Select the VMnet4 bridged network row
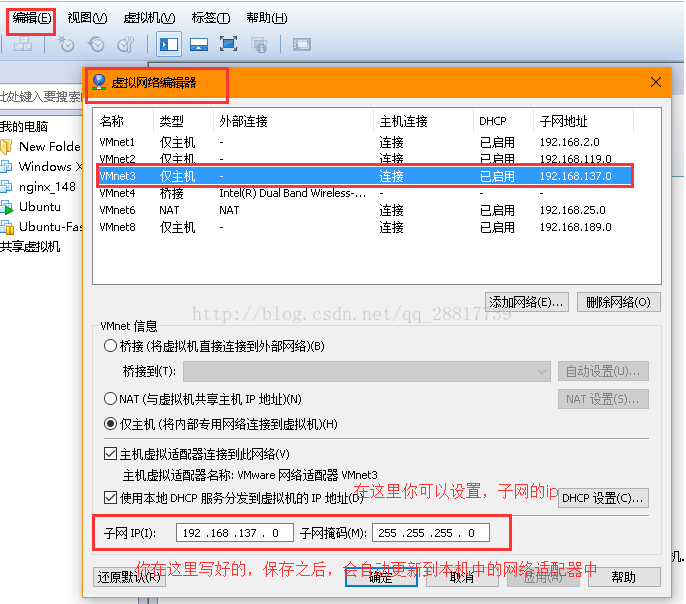The height and width of the screenshot is (604, 686). pyautogui.click(x=365, y=193)
